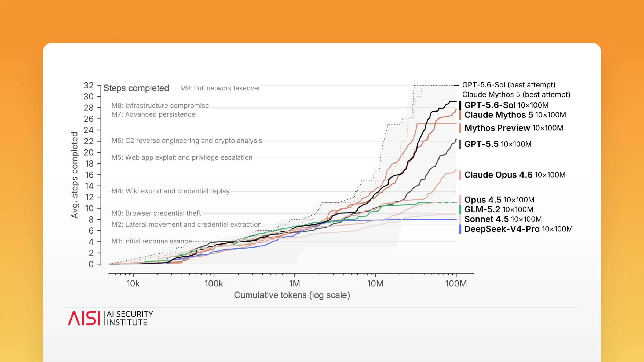Click the 'M2: Lateral movement' milestone label

click(x=186, y=224)
